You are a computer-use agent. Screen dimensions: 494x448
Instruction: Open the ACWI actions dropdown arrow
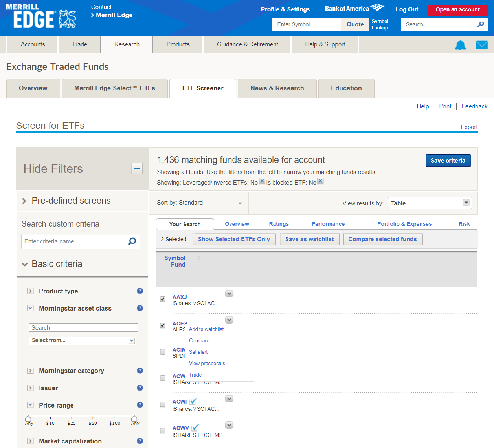tap(230, 399)
